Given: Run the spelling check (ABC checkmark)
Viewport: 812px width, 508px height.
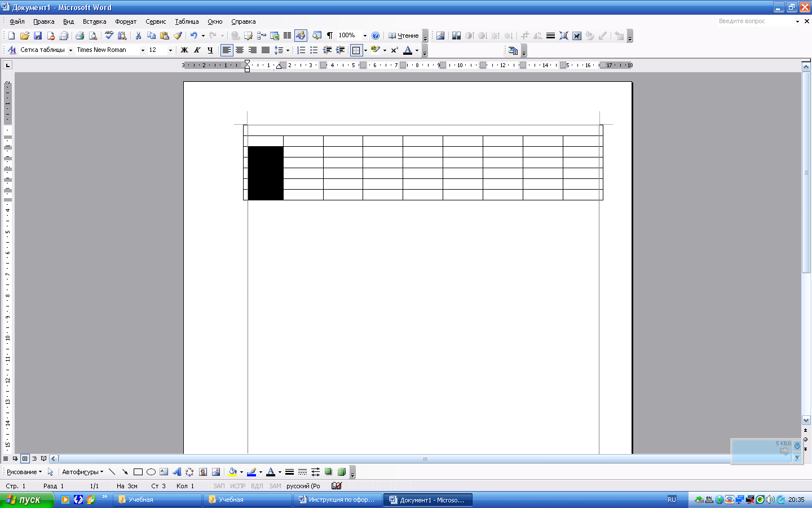Looking at the screenshot, I should pos(109,36).
